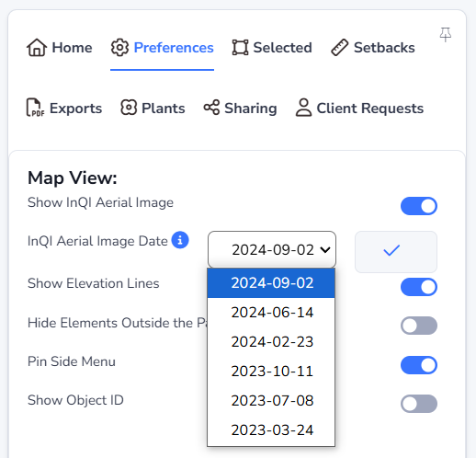Collapse the aerial image date dropdown
476x458 pixels.
coord(272,249)
